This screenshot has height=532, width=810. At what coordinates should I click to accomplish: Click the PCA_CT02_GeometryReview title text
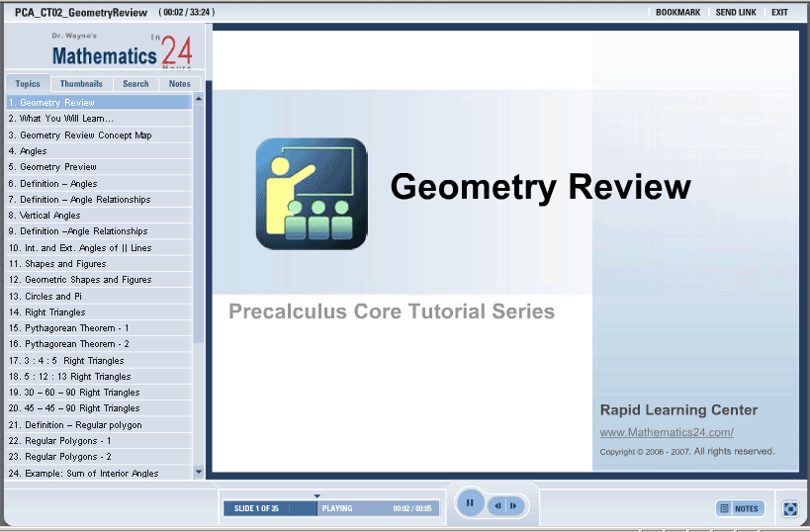pos(81,13)
